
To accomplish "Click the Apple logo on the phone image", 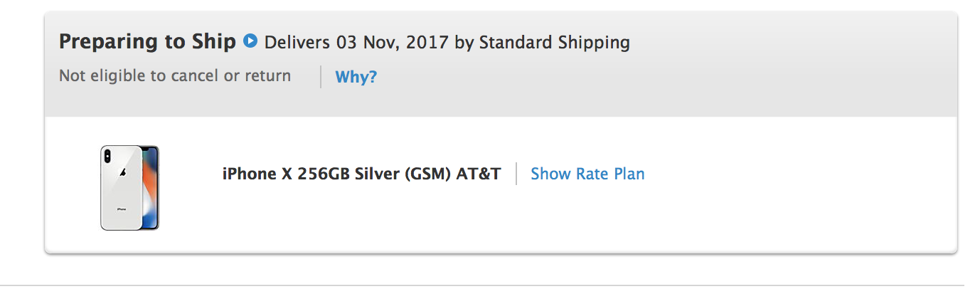I will 123,173.
